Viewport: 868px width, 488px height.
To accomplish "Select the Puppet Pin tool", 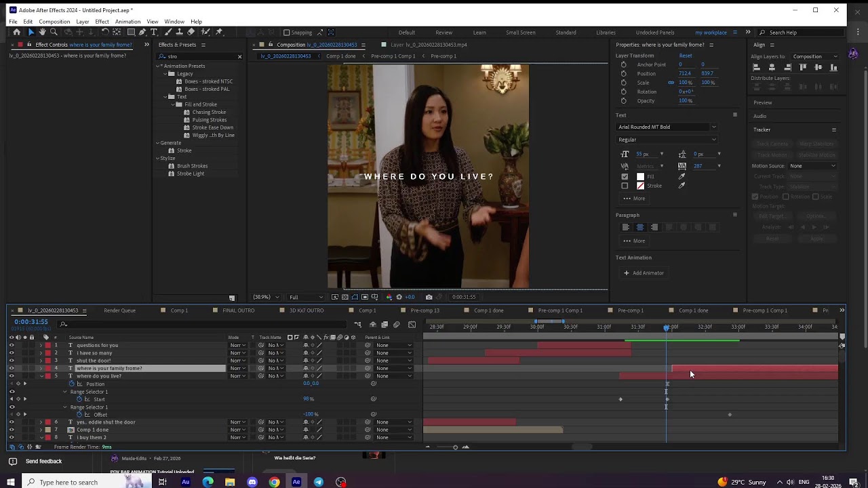I will (x=218, y=32).
